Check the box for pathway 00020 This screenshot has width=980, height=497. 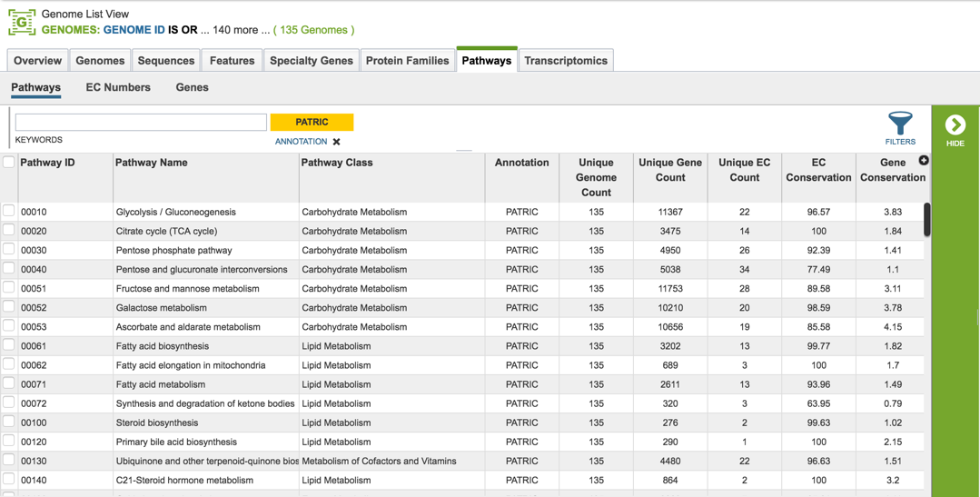9,230
